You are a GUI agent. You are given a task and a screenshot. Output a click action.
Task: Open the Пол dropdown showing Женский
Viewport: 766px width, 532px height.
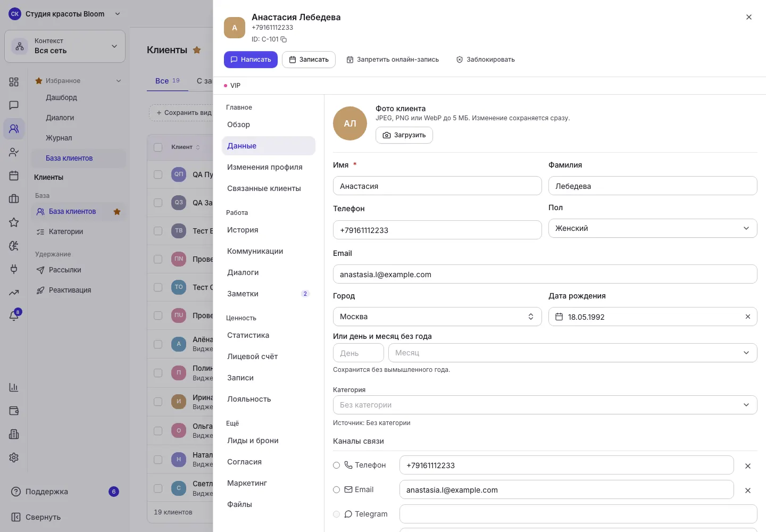click(x=653, y=228)
